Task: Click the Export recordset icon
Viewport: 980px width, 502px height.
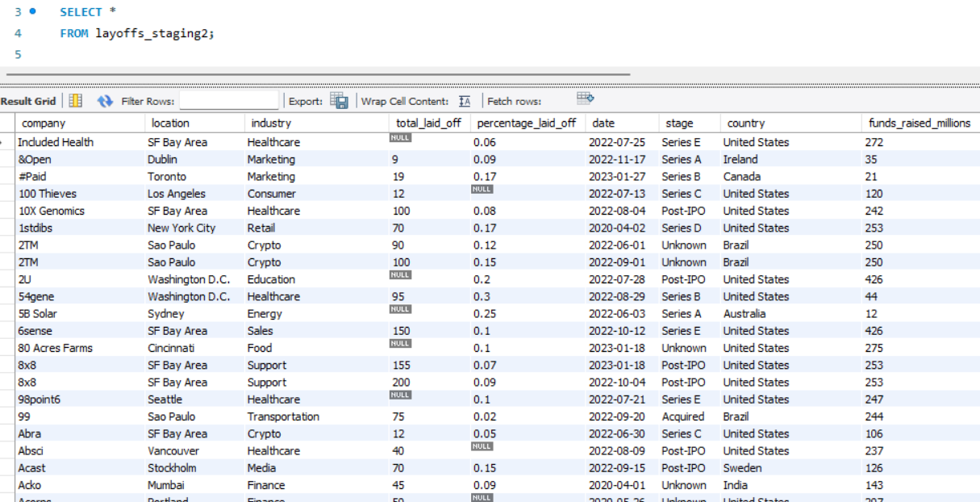Action: pos(339,101)
